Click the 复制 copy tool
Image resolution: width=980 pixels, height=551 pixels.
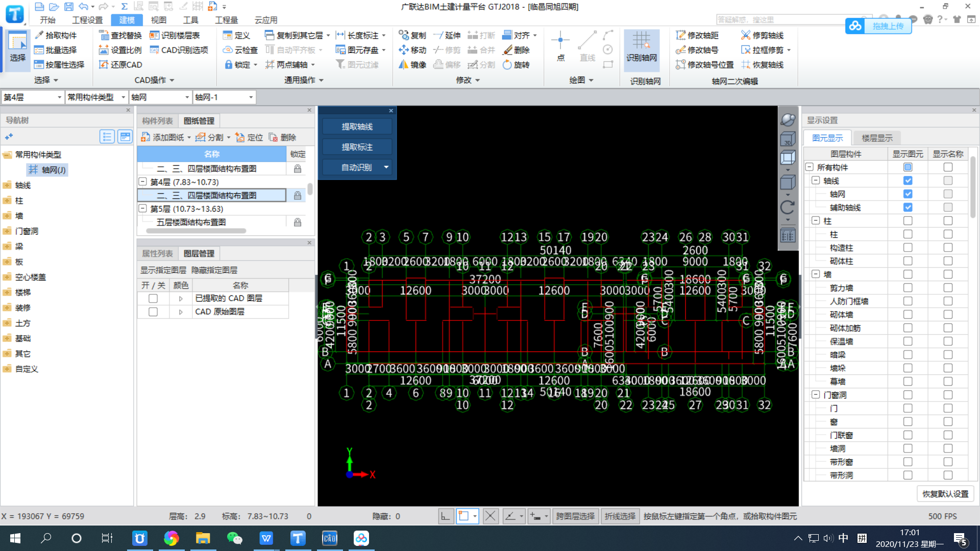(412, 35)
